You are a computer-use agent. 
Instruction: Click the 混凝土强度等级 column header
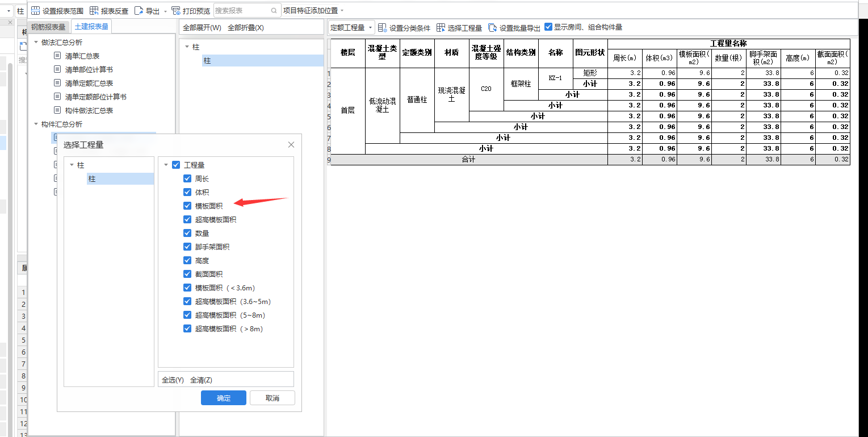(487, 53)
